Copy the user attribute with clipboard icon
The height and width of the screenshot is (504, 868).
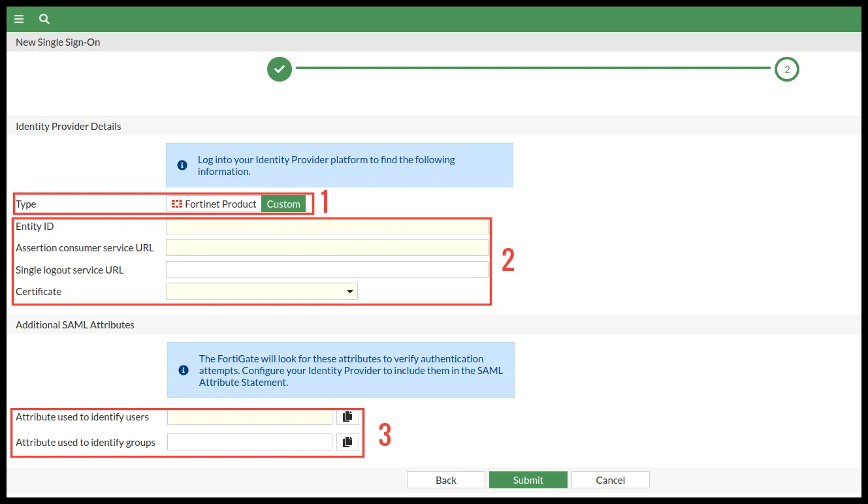coord(347,417)
